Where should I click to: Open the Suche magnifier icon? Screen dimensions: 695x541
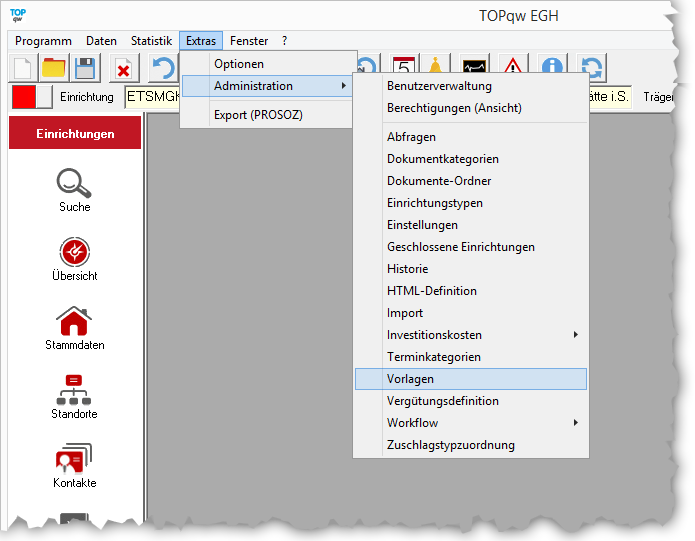point(74,183)
